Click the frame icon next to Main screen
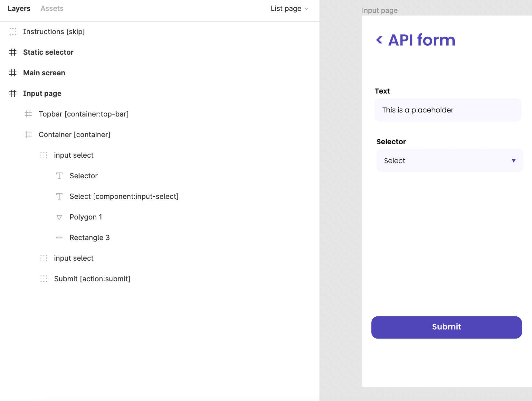Viewport: 532px width, 401px height. (13, 73)
